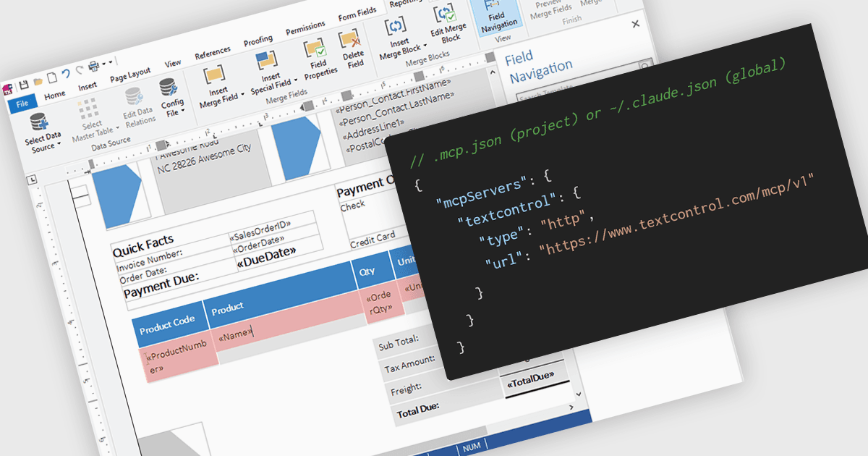Click the NUM indicator in status bar
The image size is (868, 456).
[x=471, y=448]
